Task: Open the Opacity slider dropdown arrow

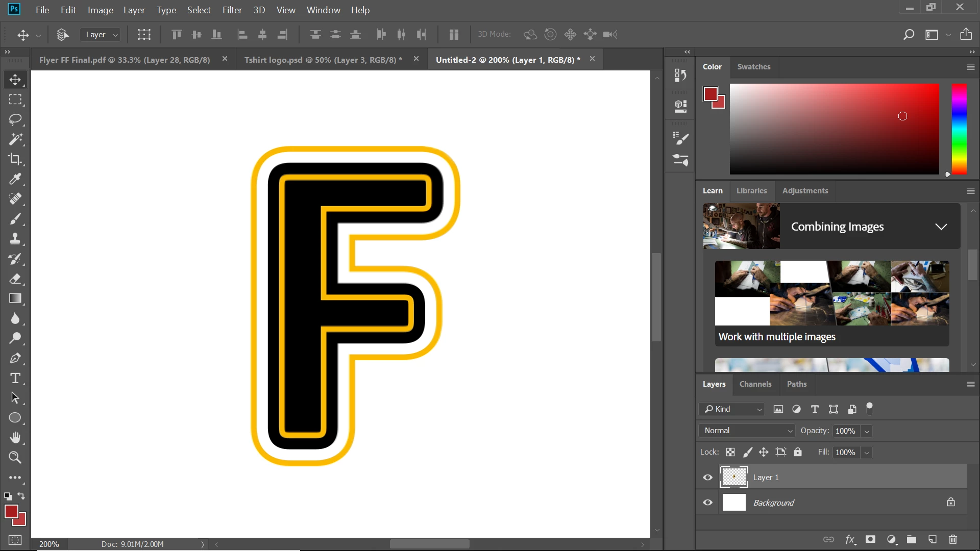Action: 866,431
